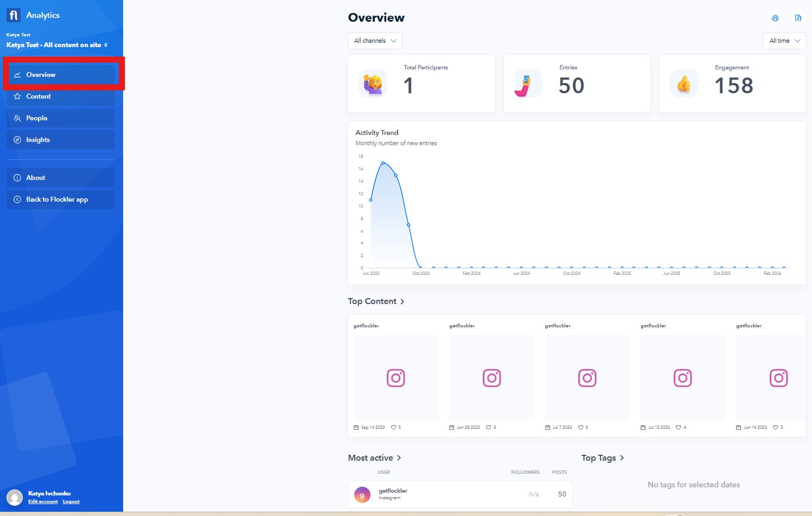Click the raising hand Total Participants icon
The image size is (812, 516).
(373, 83)
